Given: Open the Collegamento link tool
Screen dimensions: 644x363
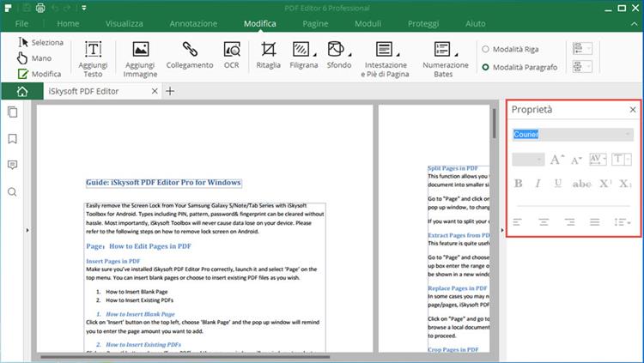Looking at the screenshot, I should pyautogui.click(x=190, y=55).
